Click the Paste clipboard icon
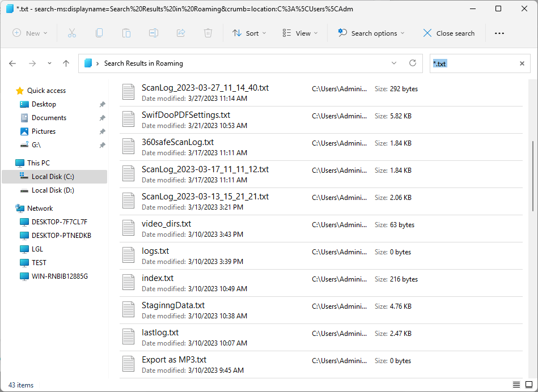This screenshot has width=538, height=392. tap(126, 33)
